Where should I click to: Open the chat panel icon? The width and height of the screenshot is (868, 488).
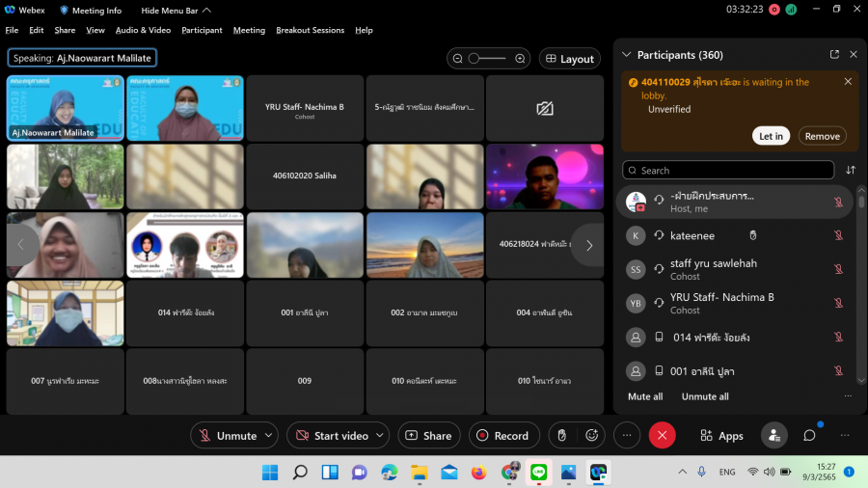pos(809,435)
